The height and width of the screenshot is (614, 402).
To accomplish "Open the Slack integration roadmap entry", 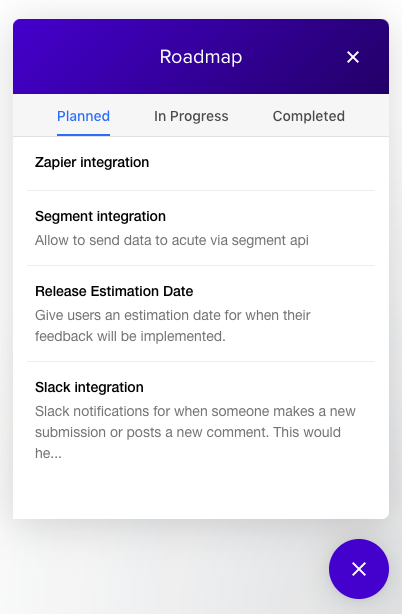I will (201, 420).
